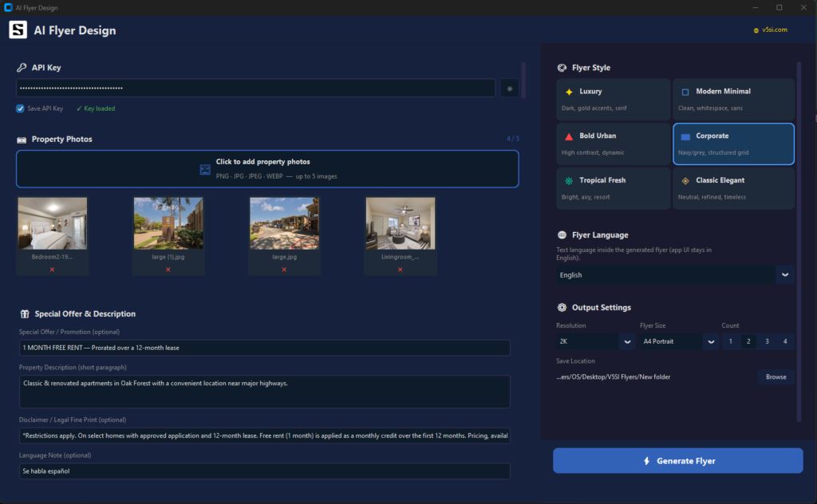
Task: Click the AI Flyer Design logo icon
Action: [x=18, y=30]
